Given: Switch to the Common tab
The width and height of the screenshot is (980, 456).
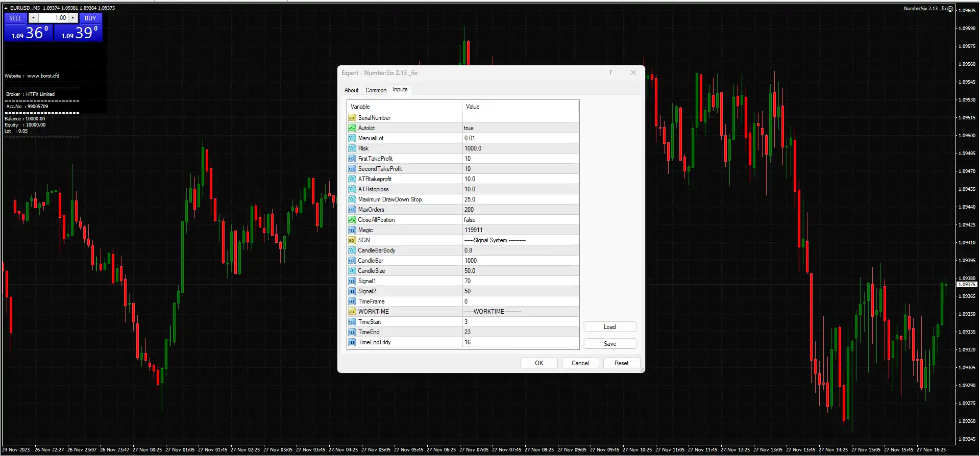Looking at the screenshot, I should click(376, 90).
